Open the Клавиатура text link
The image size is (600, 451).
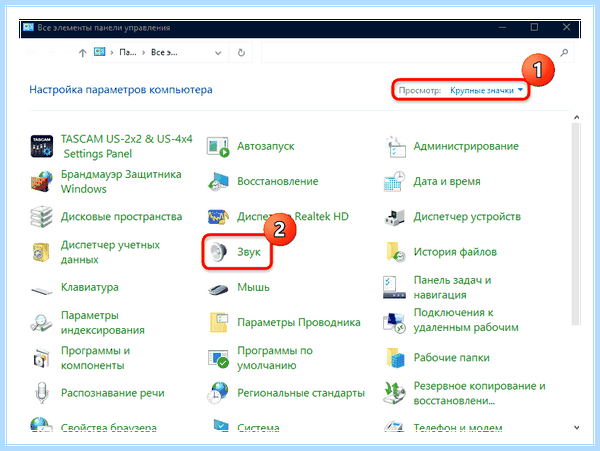pos(90,288)
